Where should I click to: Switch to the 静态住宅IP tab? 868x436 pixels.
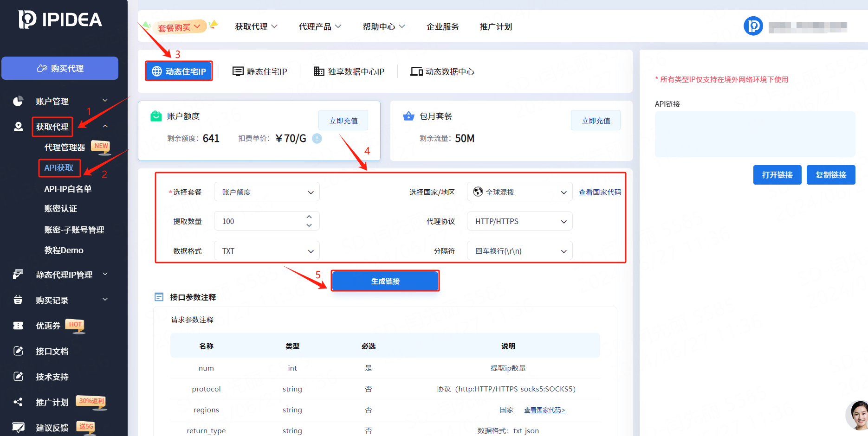pos(260,71)
